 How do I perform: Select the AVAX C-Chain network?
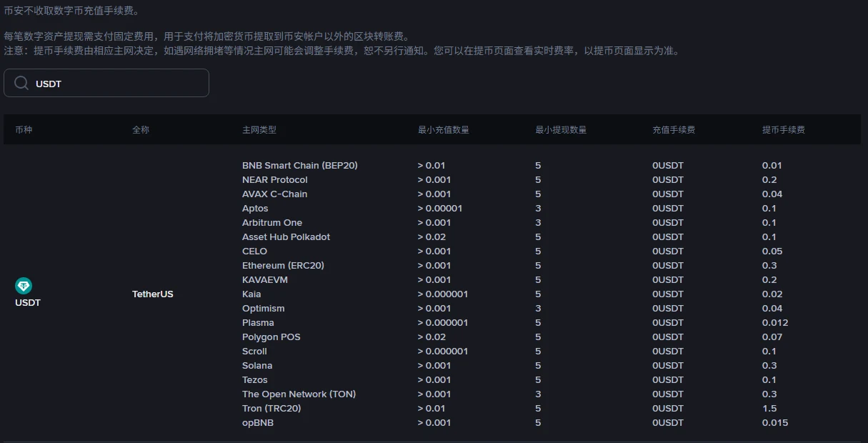pos(275,194)
